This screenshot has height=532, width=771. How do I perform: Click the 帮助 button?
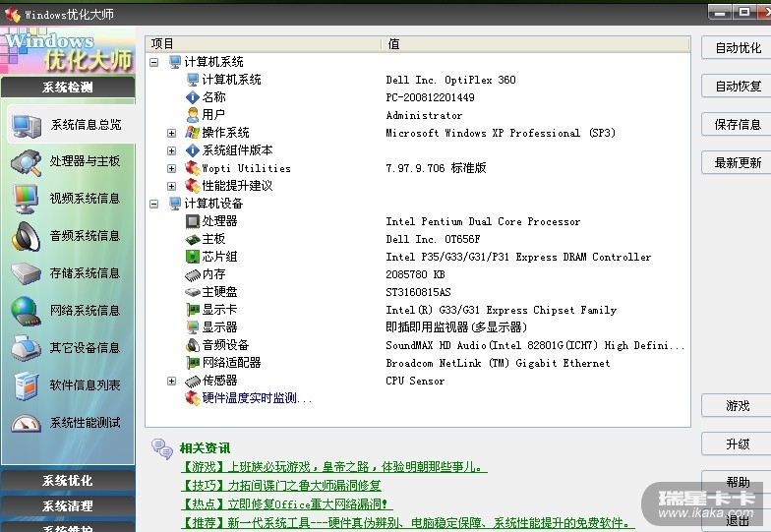pos(737,482)
